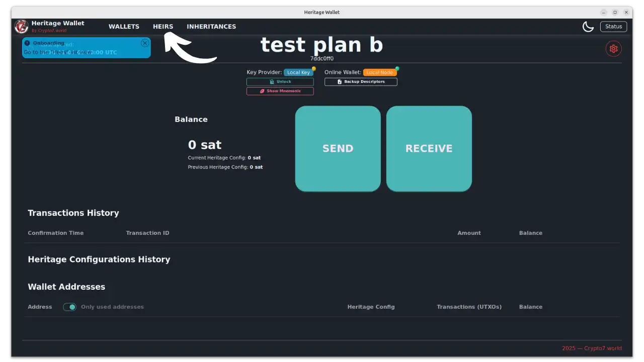Click the yellow status dot above Local Key
The width and height of the screenshot is (644, 362).
tap(314, 69)
